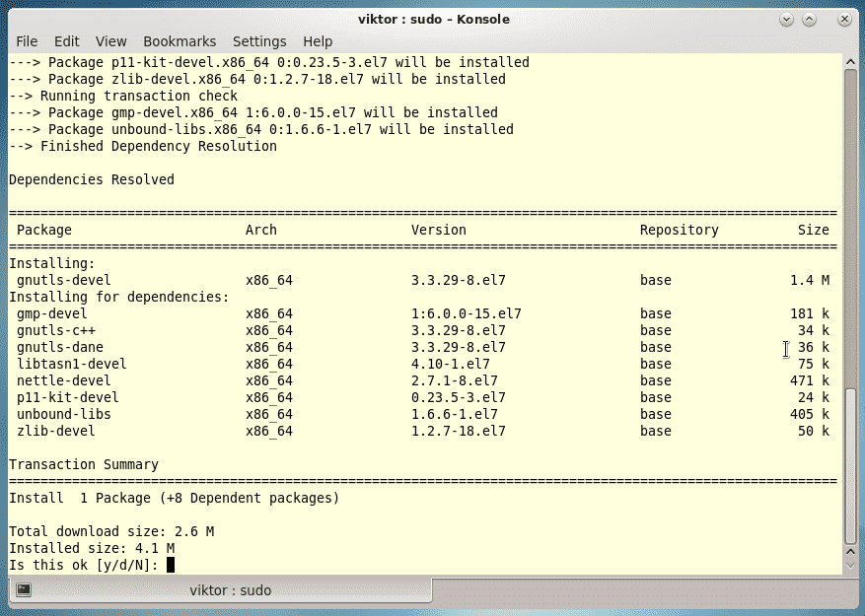Click the 'Package' column header
This screenshot has width=865, height=616.
[44, 230]
